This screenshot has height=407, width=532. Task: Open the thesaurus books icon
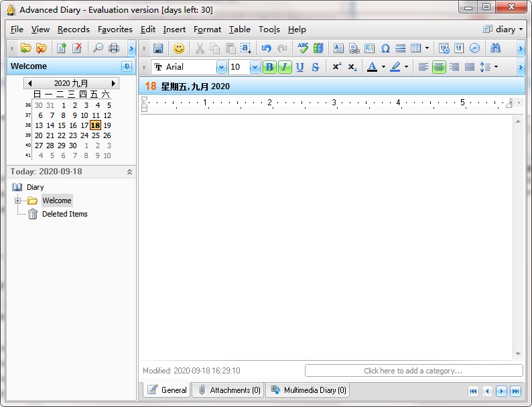318,48
